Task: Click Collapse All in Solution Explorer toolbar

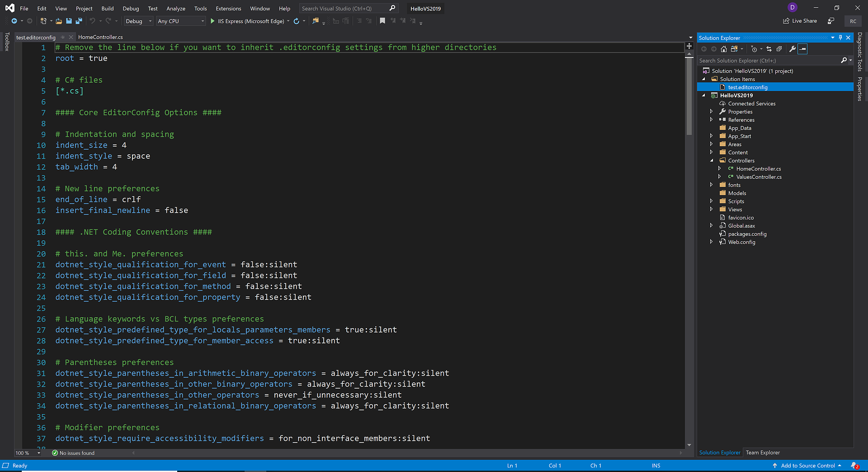Action: click(x=779, y=49)
